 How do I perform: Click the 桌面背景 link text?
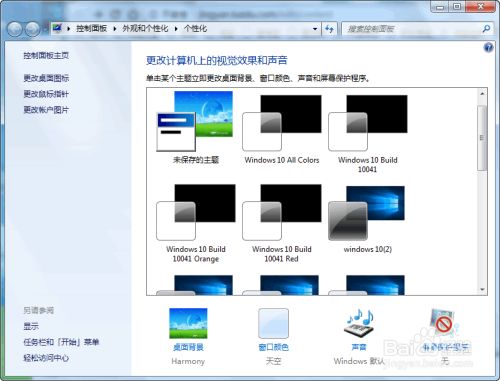[x=188, y=347]
